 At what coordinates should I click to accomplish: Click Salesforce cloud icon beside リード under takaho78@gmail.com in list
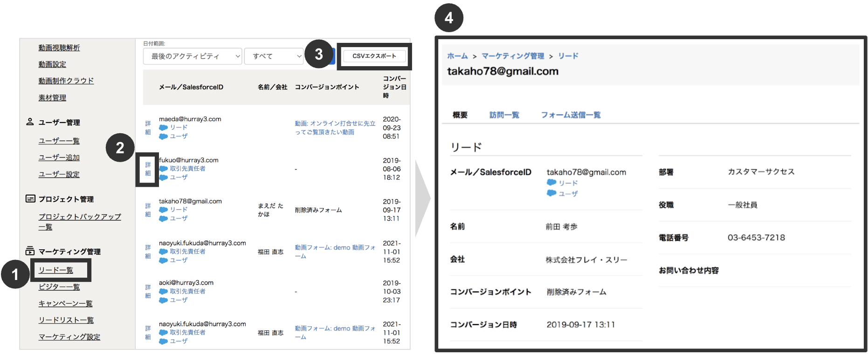[x=163, y=210]
